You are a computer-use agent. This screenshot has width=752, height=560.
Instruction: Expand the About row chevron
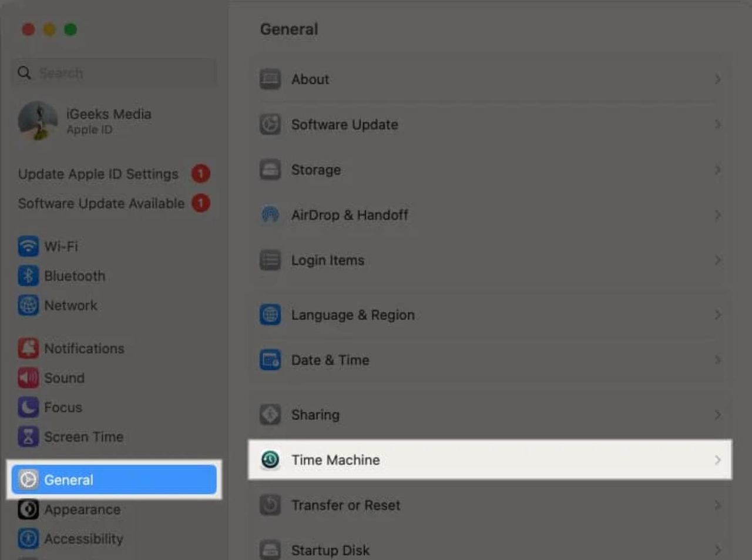717,79
